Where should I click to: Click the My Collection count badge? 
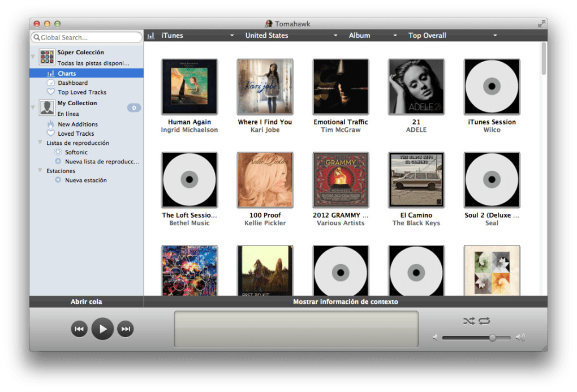[x=134, y=108]
